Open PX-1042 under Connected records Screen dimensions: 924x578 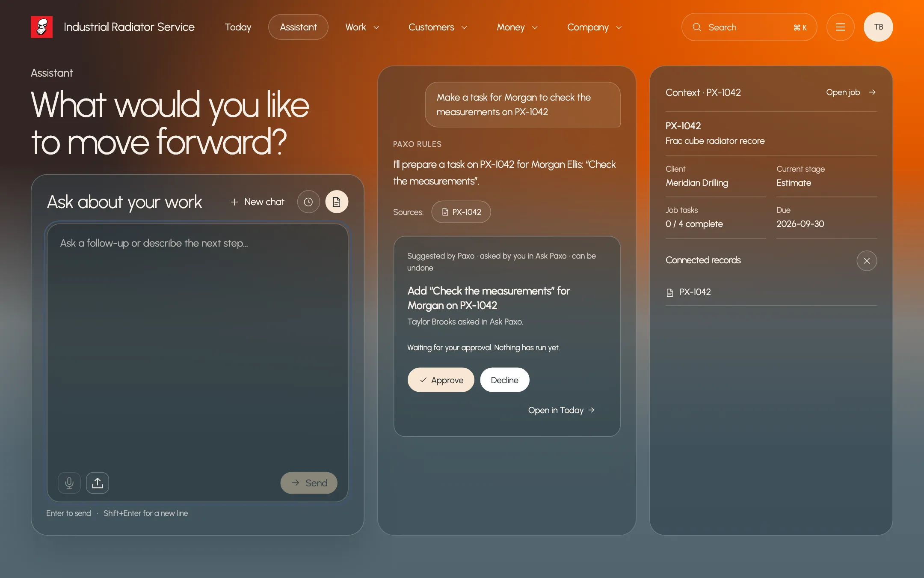point(771,292)
